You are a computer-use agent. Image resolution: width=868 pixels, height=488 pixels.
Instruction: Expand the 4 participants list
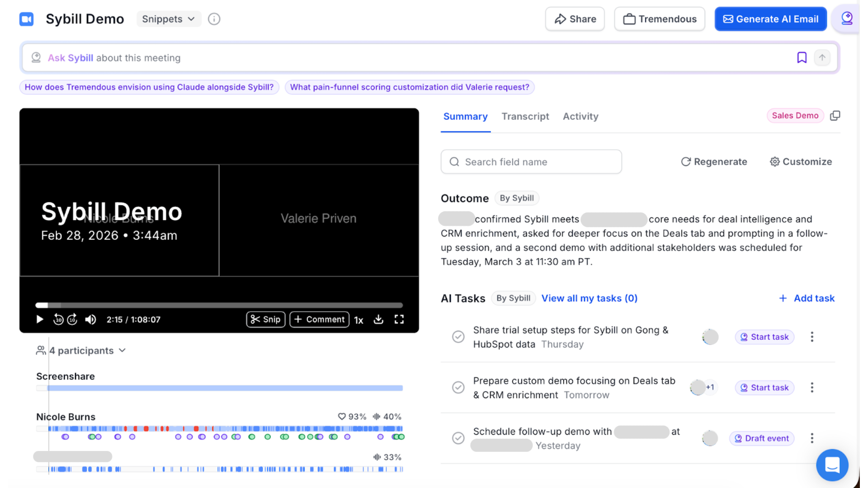[x=81, y=351]
